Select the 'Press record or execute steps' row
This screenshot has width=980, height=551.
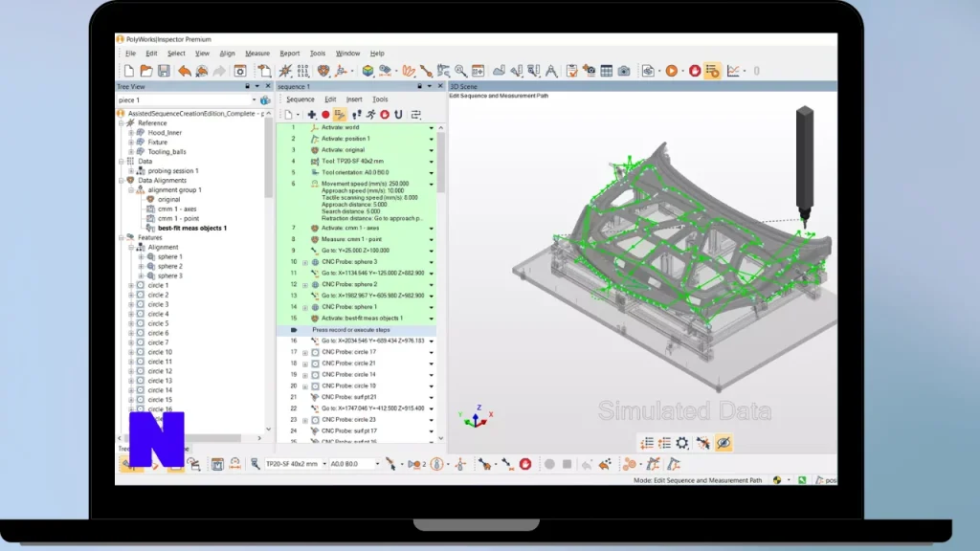(x=356, y=330)
